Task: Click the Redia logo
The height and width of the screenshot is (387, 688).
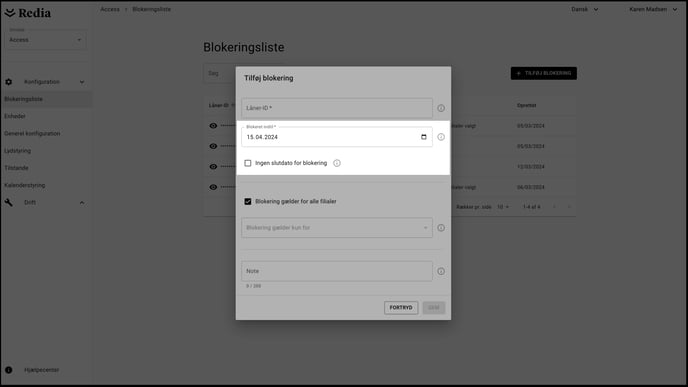Action: tap(28, 13)
